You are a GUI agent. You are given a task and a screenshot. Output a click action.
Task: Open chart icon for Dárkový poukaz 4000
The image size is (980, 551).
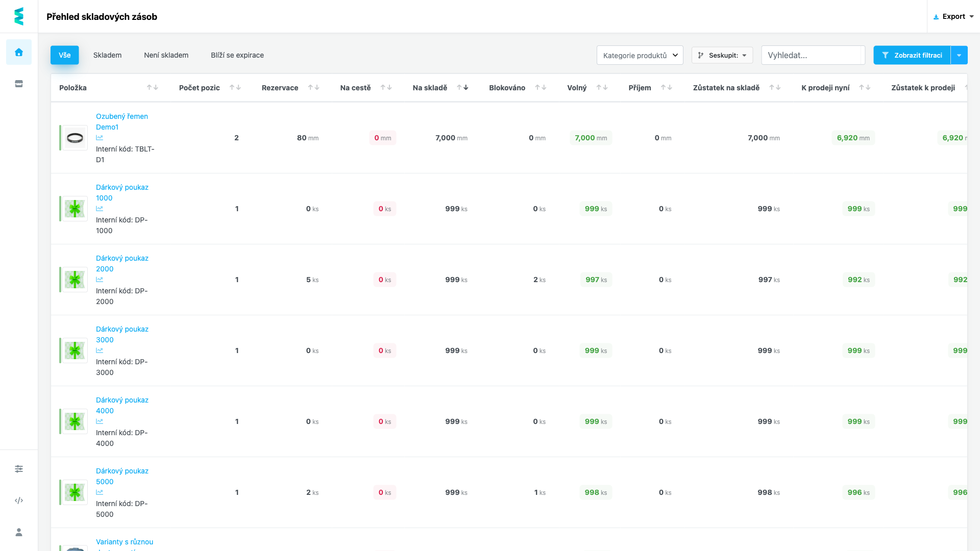(x=100, y=421)
